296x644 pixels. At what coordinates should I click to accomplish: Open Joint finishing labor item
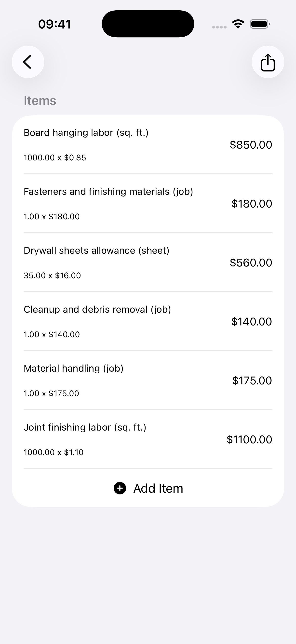[x=148, y=440]
